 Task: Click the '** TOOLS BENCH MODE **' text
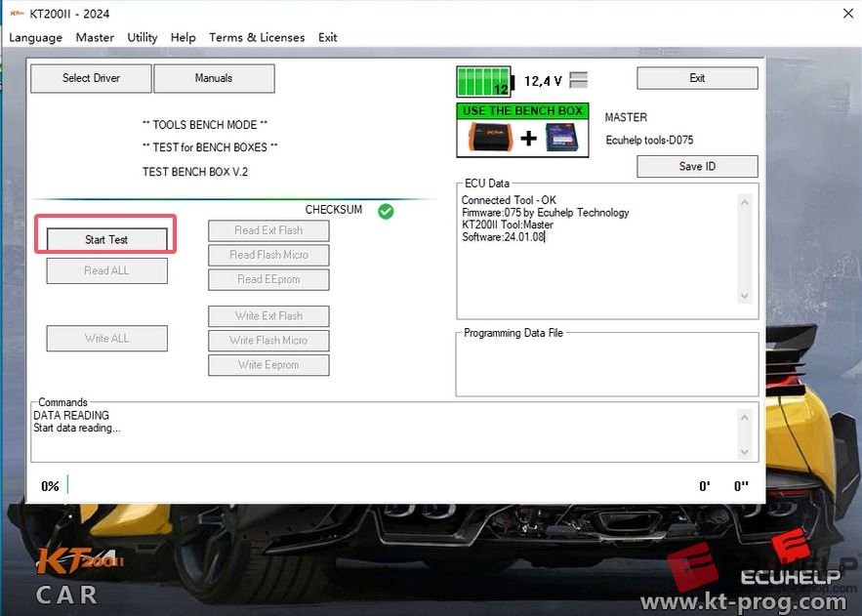point(204,125)
